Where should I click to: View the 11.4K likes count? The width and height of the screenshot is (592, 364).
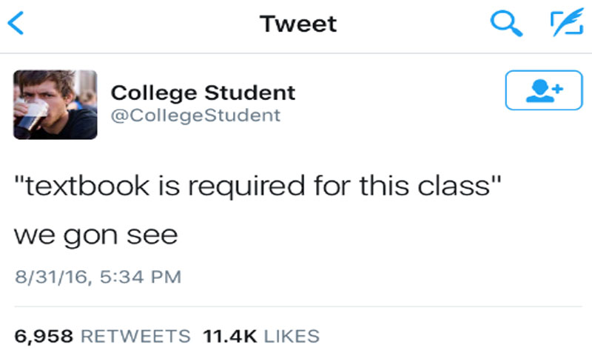(230, 337)
